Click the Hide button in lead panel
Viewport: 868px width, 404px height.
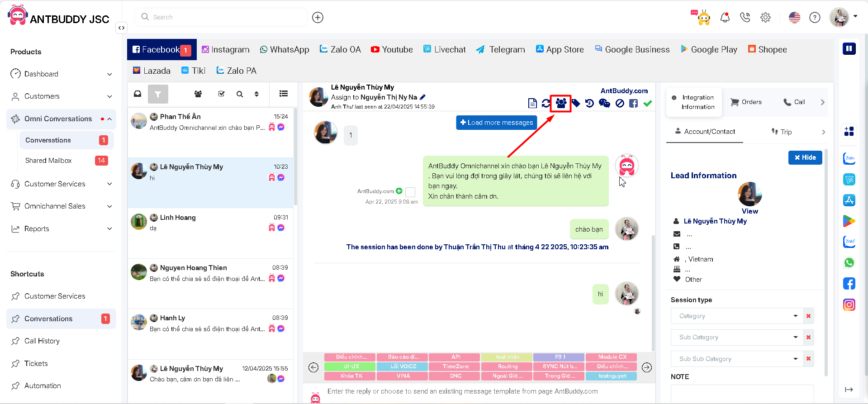tap(805, 157)
